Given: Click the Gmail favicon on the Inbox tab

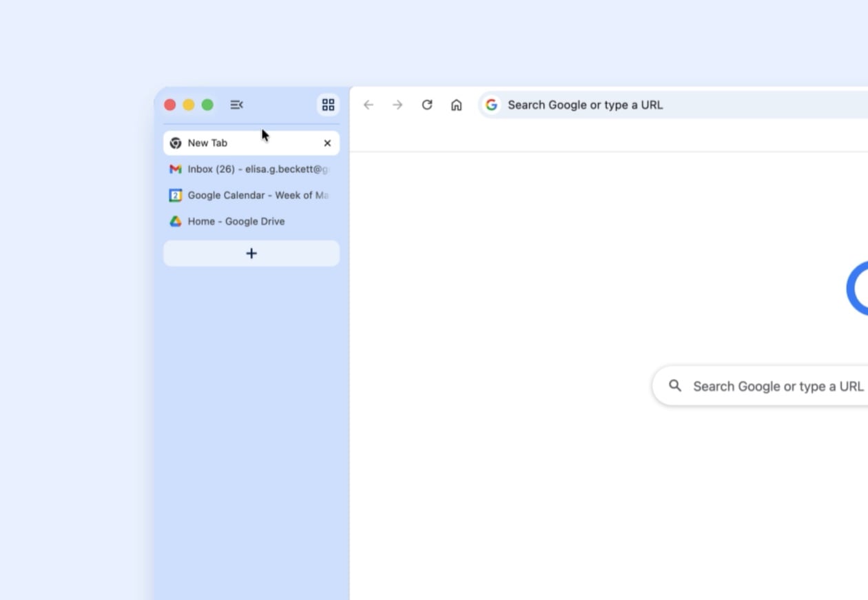Looking at the screenshot, I should [176, 169].
